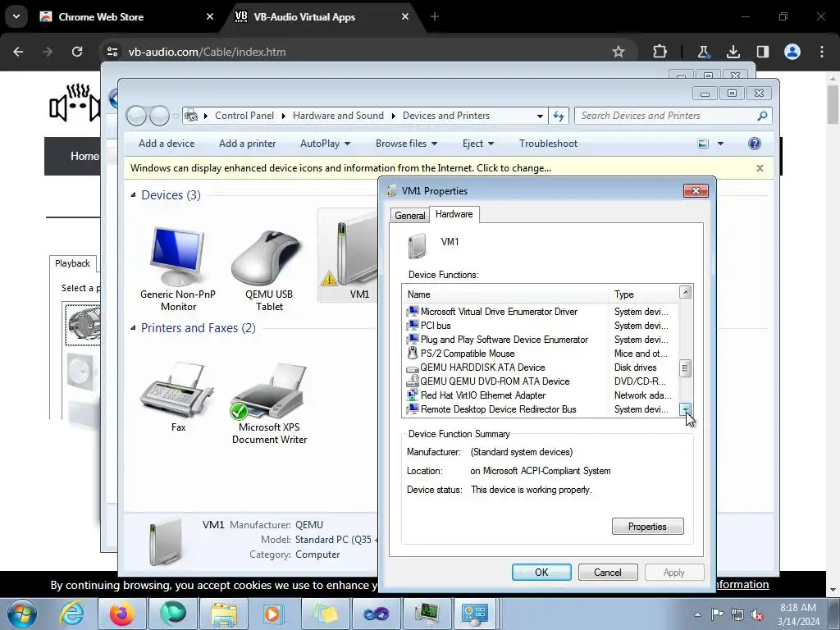Open new Chrome tab plus button

click(435, 16)
